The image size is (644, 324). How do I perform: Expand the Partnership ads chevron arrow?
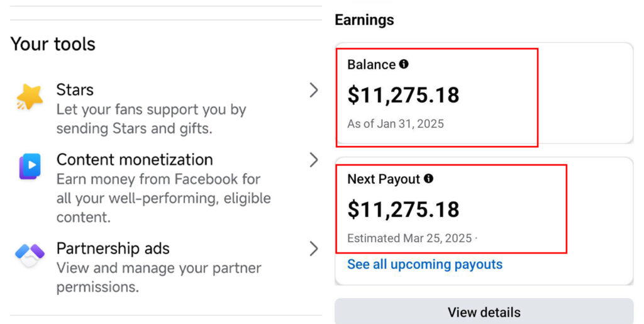[x=314, y=249]
